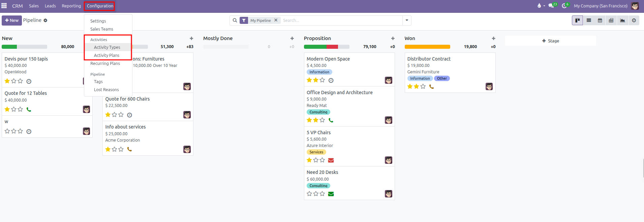Open the company switcher My Company (San Francisco)
Image resolution: width=644 pixels, height=222 pixels.
click(601, 6)
